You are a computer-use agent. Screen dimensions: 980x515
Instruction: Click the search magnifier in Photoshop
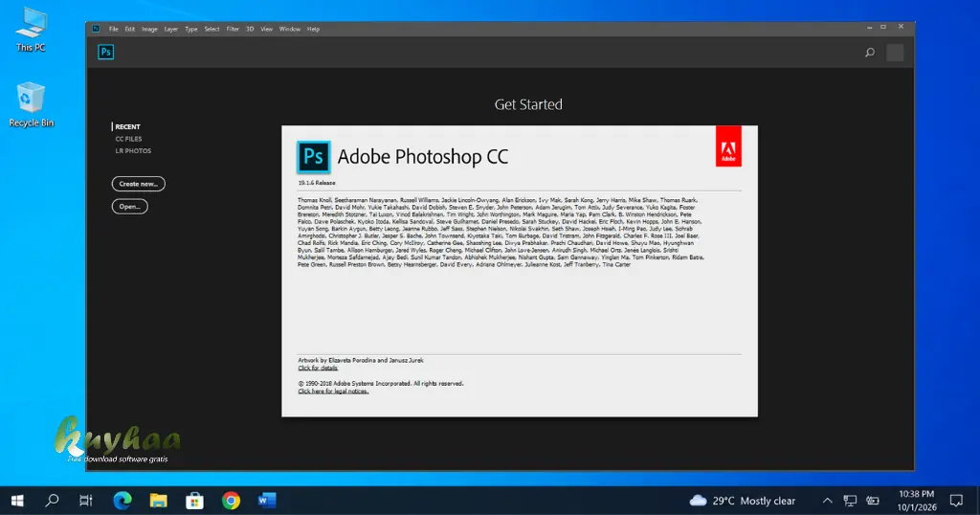pyautogui.click(x=869, y=53)
